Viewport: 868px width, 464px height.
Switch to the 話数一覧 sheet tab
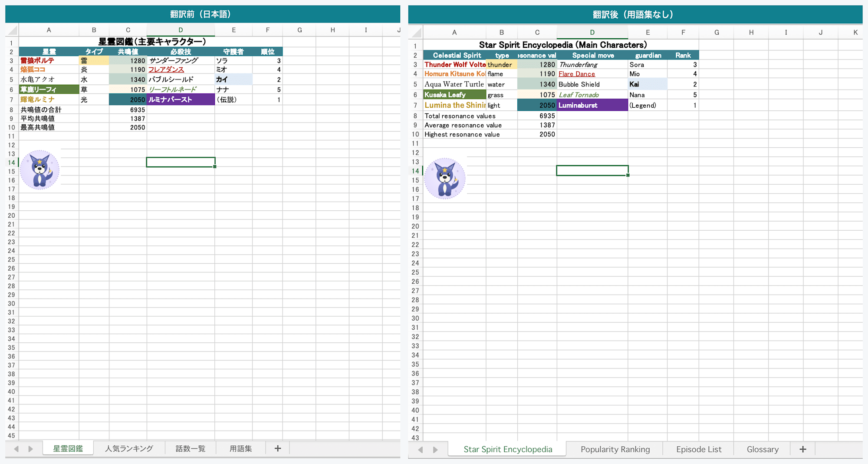click(190, 448)
